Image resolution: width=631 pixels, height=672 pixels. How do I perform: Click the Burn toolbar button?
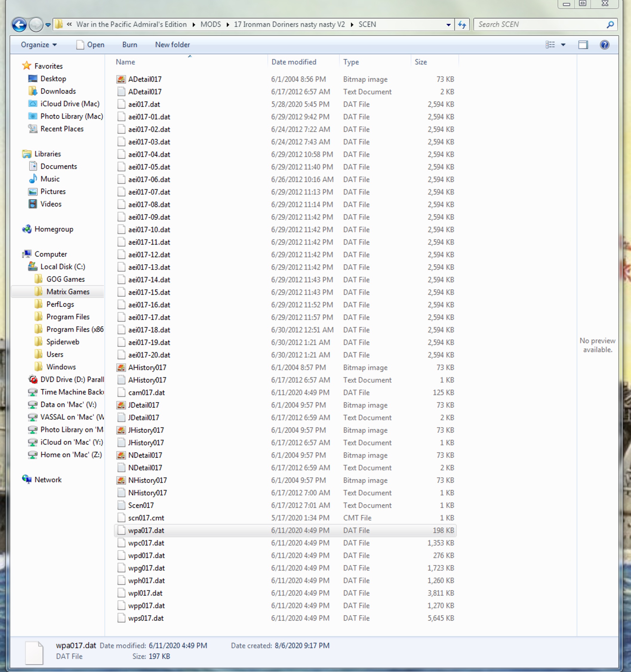[130, 45]
